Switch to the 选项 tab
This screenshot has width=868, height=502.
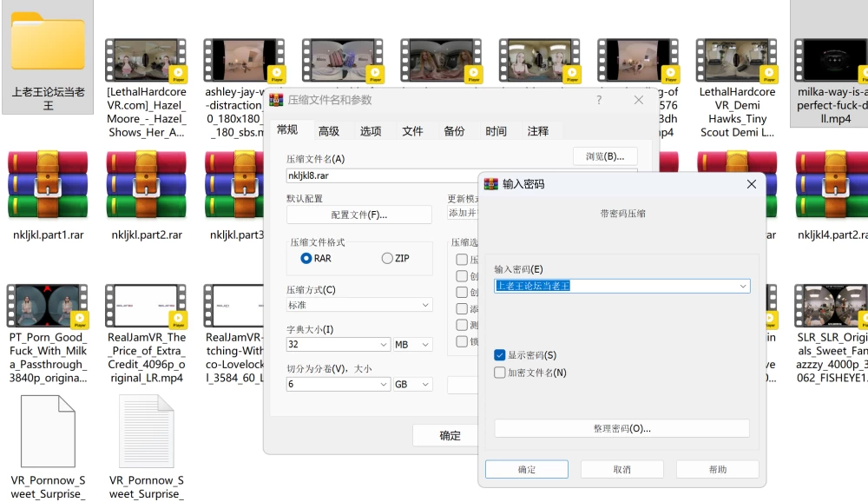pyautogui.click(x=371, y=131)
